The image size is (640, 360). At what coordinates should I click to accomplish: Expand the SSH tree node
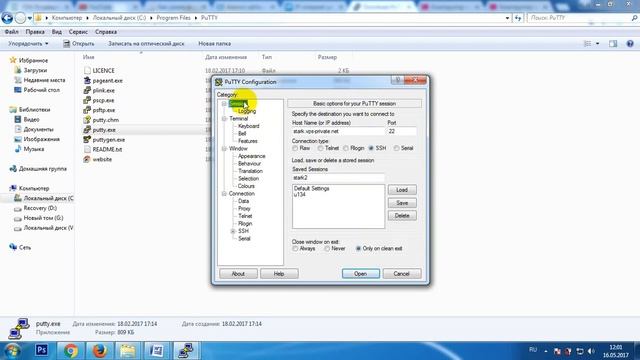point(233,231)
